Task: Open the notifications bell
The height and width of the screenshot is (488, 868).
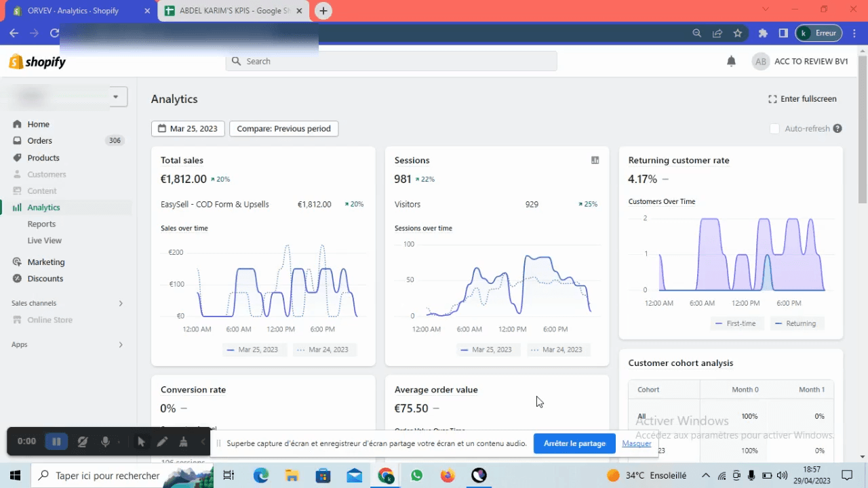Action: point(731,62)
